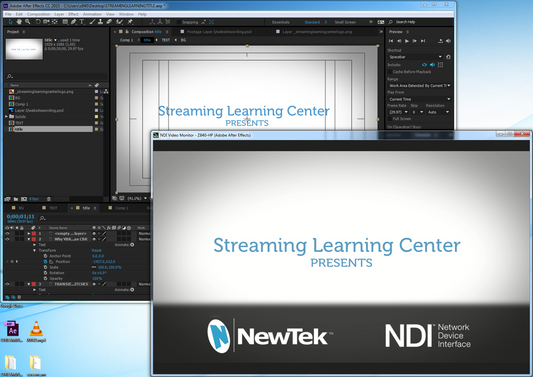The height and width of the screenshot is (377, 533).
Task: Switch to the Comp 1 timeline tab
Action: tap(119, 208)
